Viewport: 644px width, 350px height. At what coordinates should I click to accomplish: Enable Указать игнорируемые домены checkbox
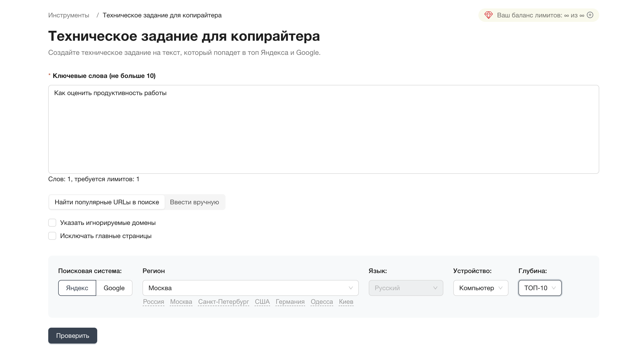(x=52, y=223)
